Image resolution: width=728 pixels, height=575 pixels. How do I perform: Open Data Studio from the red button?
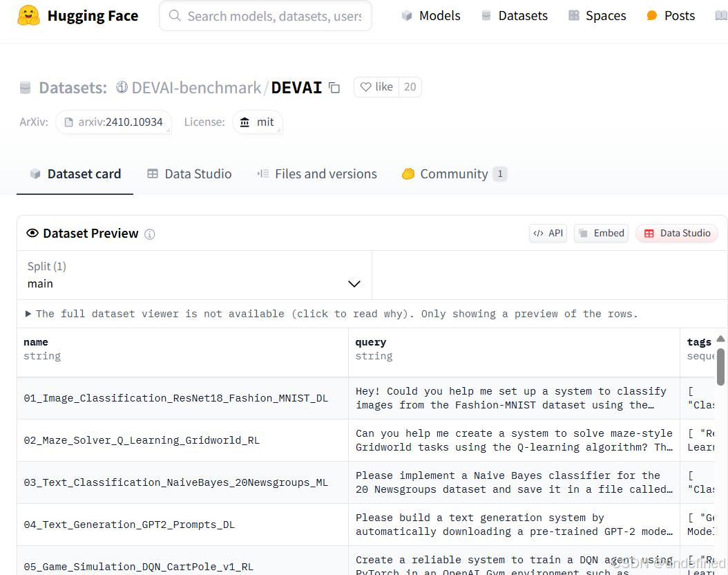point(677,233)
